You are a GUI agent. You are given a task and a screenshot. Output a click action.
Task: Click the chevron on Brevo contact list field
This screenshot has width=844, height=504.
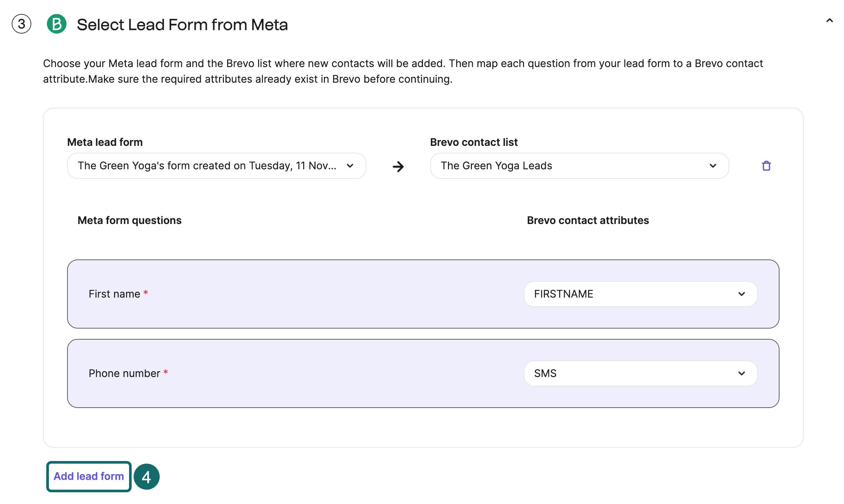(x=713, y=166)
